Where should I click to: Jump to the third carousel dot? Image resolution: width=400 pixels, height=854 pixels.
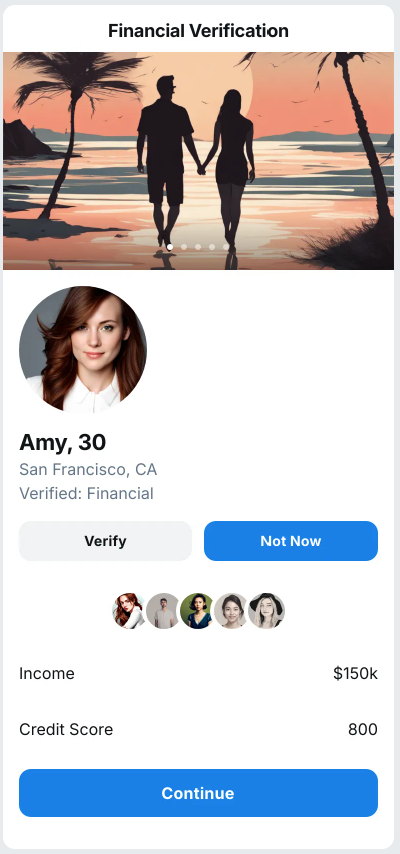click(198, 247)
